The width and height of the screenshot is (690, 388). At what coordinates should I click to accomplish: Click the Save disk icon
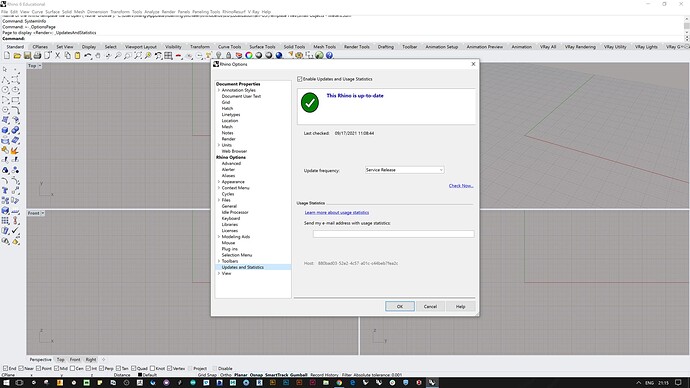click(27, 55)
